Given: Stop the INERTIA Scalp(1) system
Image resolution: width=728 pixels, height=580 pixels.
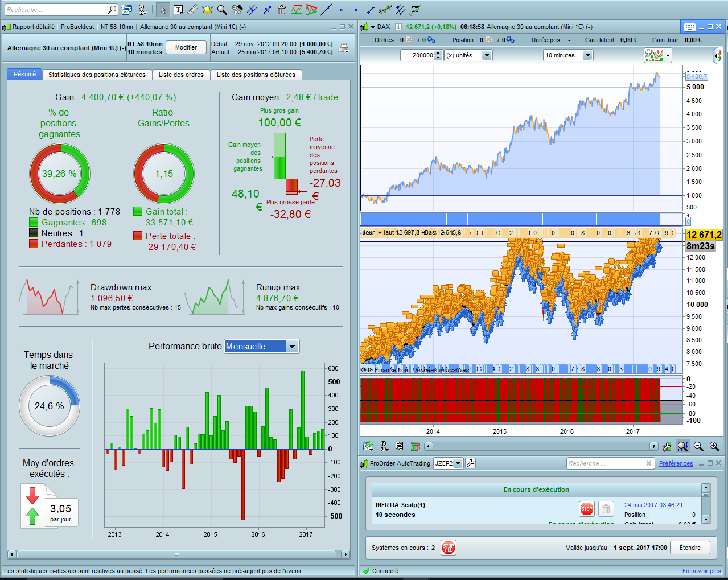Looking at the screenshot, I should [x=586, y=509].
